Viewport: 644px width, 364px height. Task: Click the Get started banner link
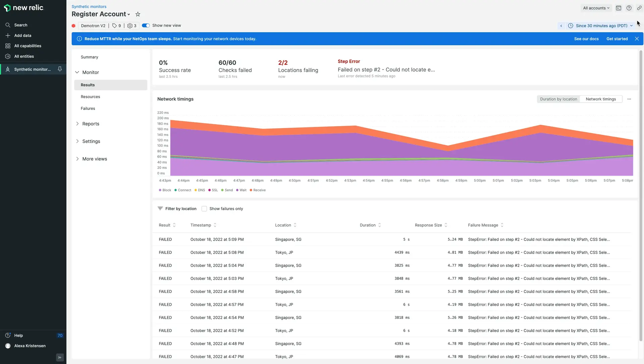(617, 39)
